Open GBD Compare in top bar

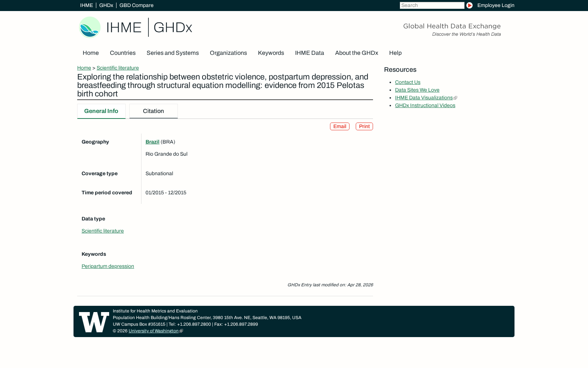tap(136, 6)
